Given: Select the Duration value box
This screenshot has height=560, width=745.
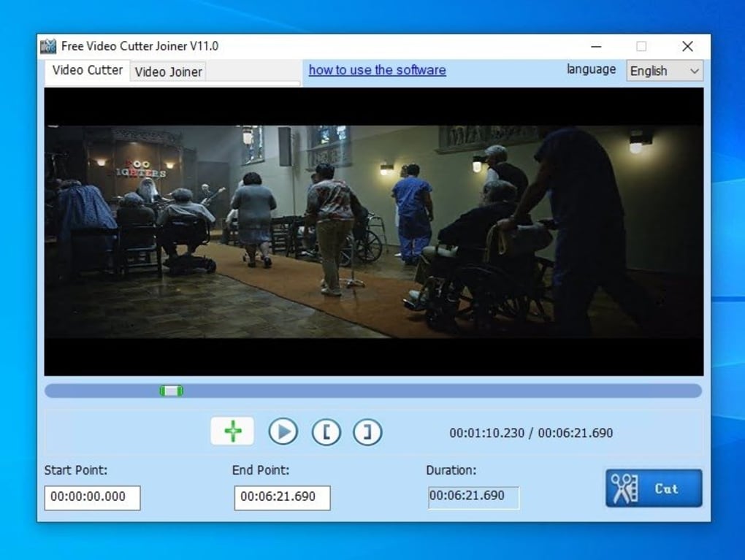Looking at the screenshot, I should pos(473,496).
